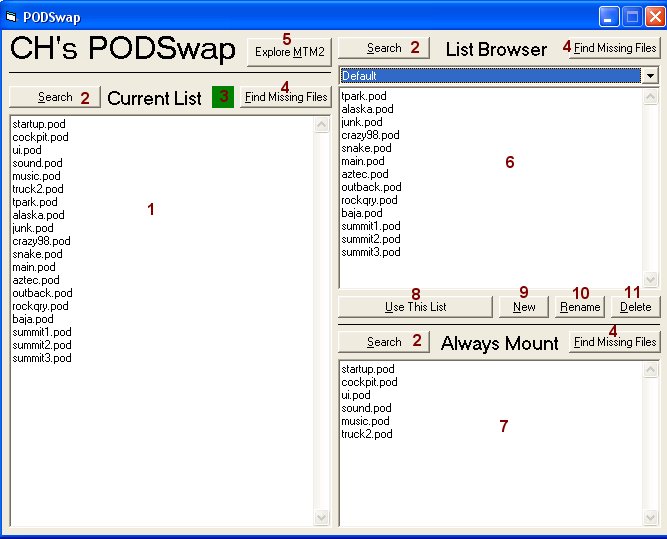The image size is (667, 539).
Task: Click Always Mount scroll up arrow
Action: pyautogui.click(x=650, y=370)
